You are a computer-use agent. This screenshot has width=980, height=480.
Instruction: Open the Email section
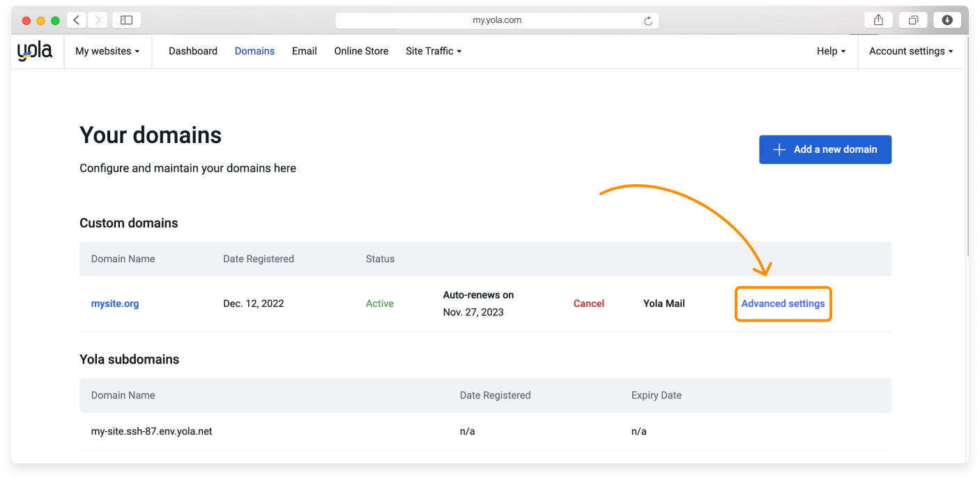(x=304, y=50)
